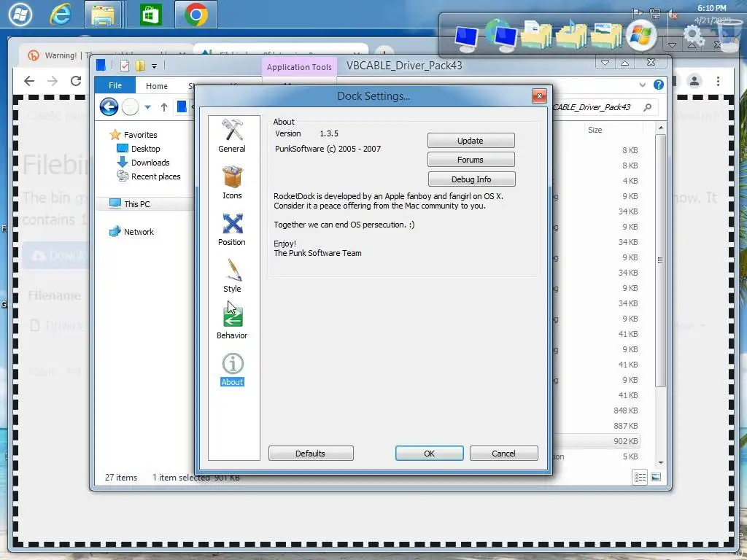The height and width of the screenshot is (560, 747).
Task: Launch Internet Explorer from the taskbar
Action: coord(61,15)
